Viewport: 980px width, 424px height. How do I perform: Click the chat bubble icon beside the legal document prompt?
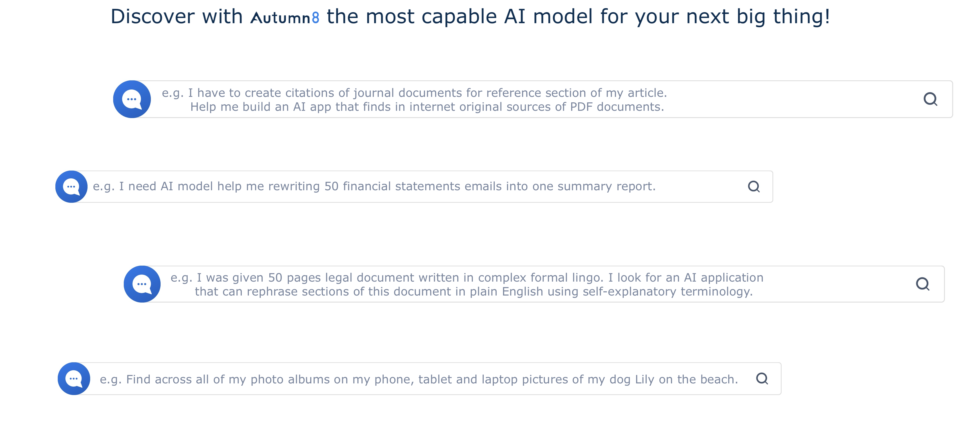142,284
